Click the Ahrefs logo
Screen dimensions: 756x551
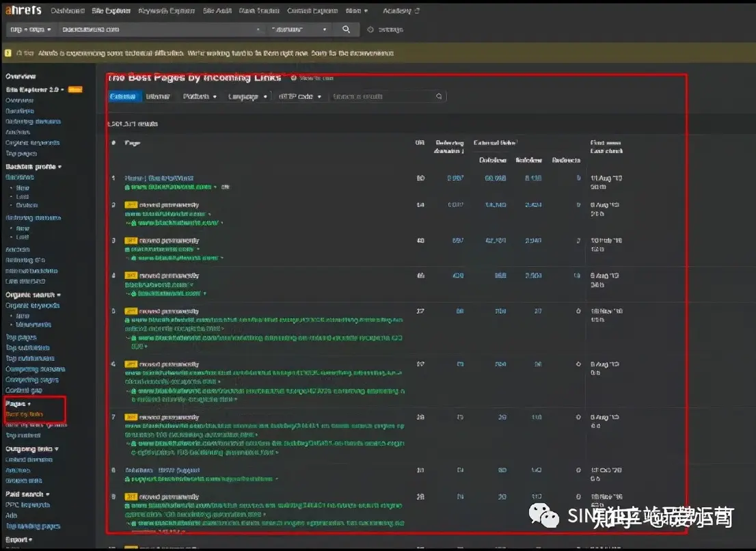[24, 10]
